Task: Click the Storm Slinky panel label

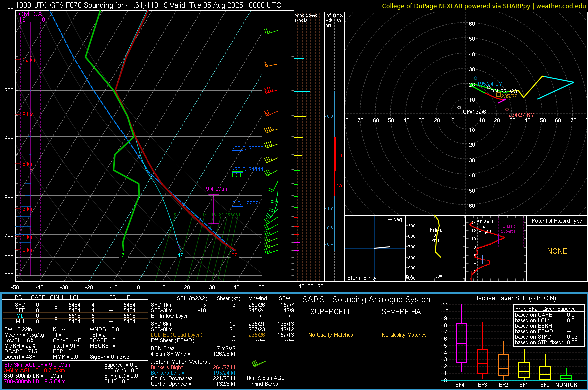Action: (x=361, y=278)
